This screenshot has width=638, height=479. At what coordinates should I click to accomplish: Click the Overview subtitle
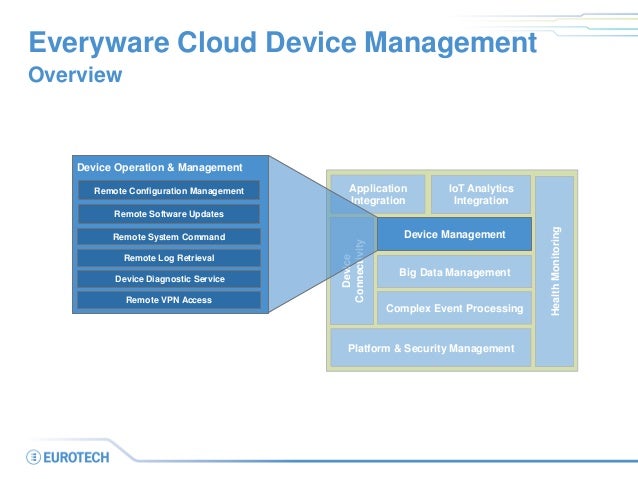pyautogui.click(x=75, y=74)
